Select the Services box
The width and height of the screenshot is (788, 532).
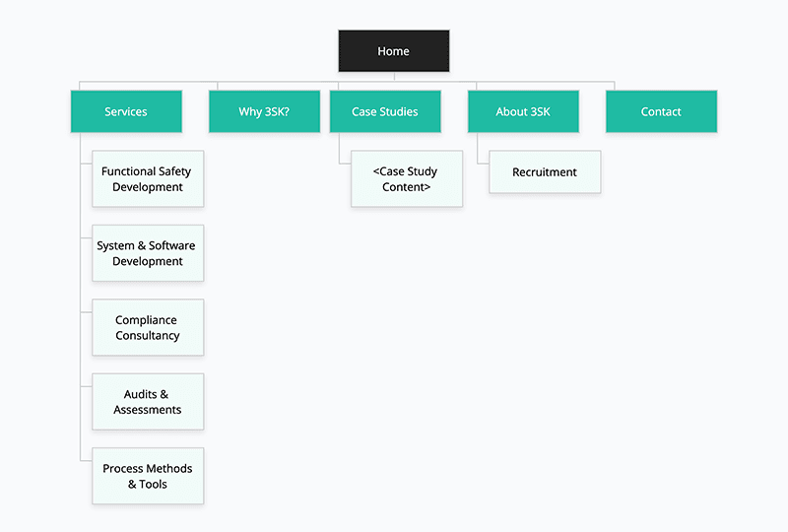[x=126, y=111]
